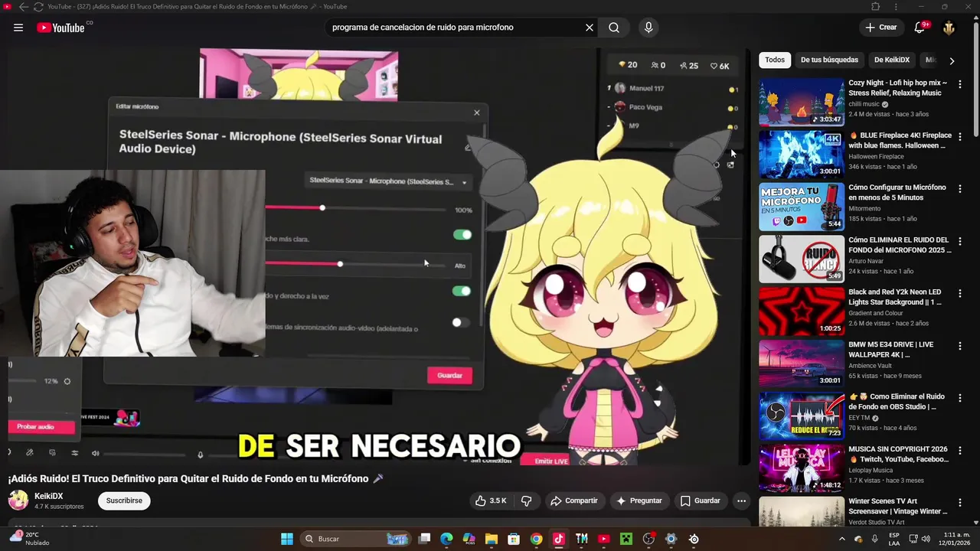Open options for Cómo ELIMINAR EL RUIDO video

pos(960,241)
